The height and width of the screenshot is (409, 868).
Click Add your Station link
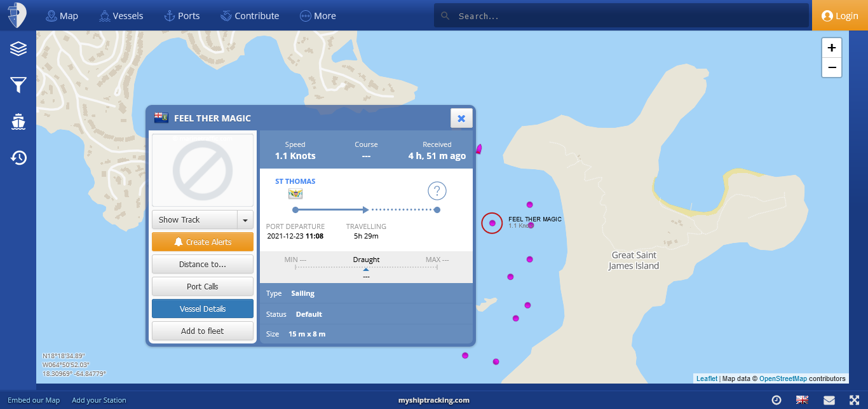(x=99, y=400)
